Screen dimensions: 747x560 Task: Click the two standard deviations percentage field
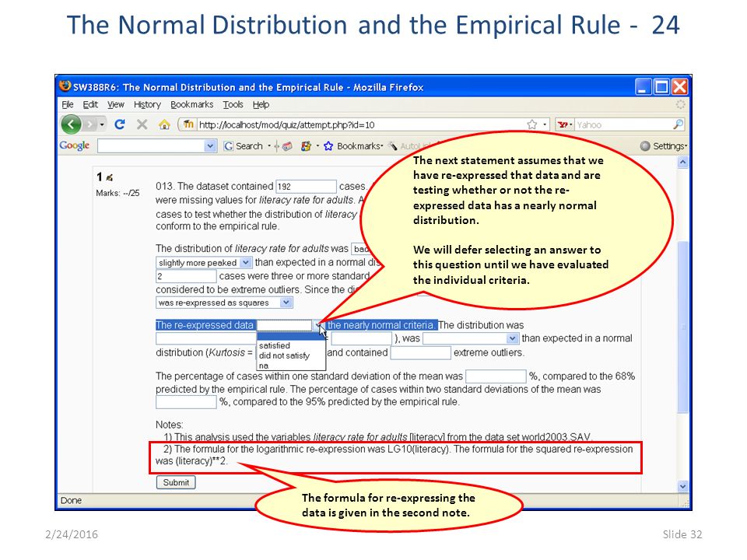coord(186,402)
